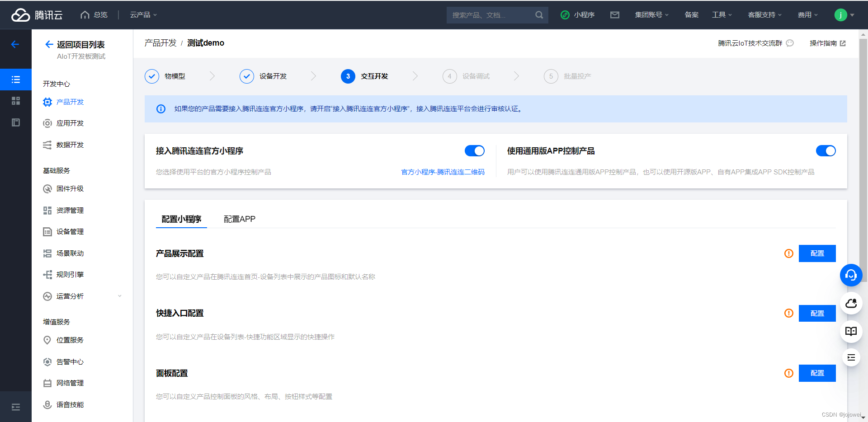
Task: Disable 接入腾讯连连官方小程序 toggle
Action: 474,151
